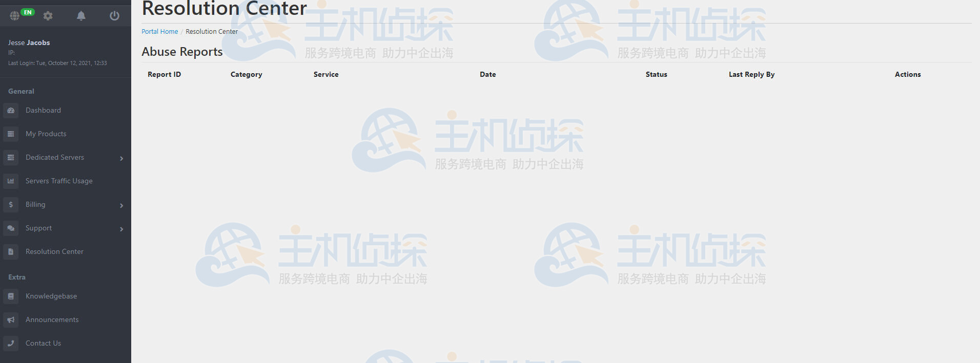Click the globe language selector icon
Image resolution: width=980 pixels, height=363 pixels.
[x=15, y=16]
